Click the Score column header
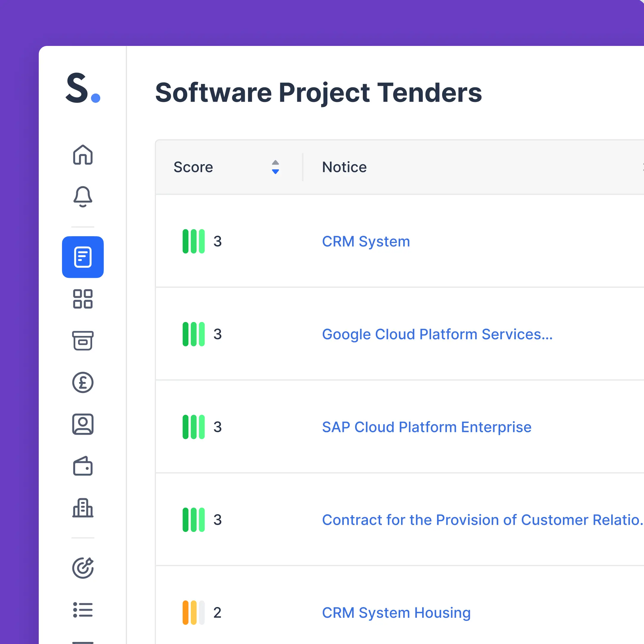644x644 pixels. tap(193, 167)
